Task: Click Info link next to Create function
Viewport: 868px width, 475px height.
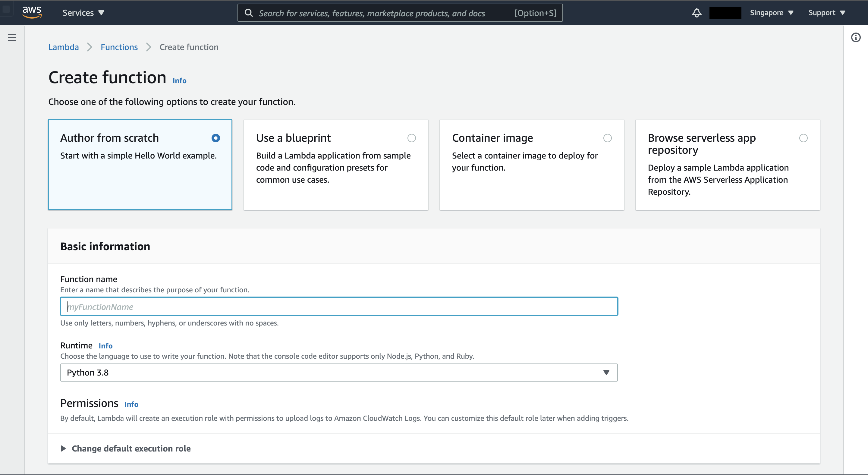Action: (x=179, y=80)
